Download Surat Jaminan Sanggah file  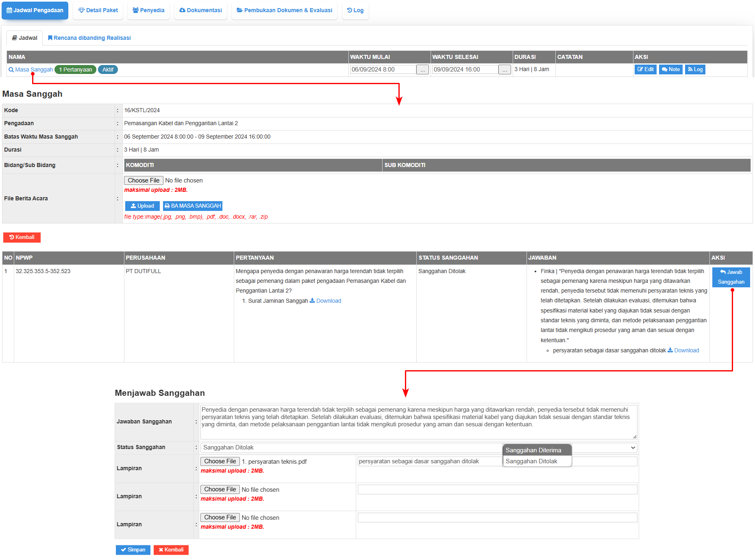(326, 301)
